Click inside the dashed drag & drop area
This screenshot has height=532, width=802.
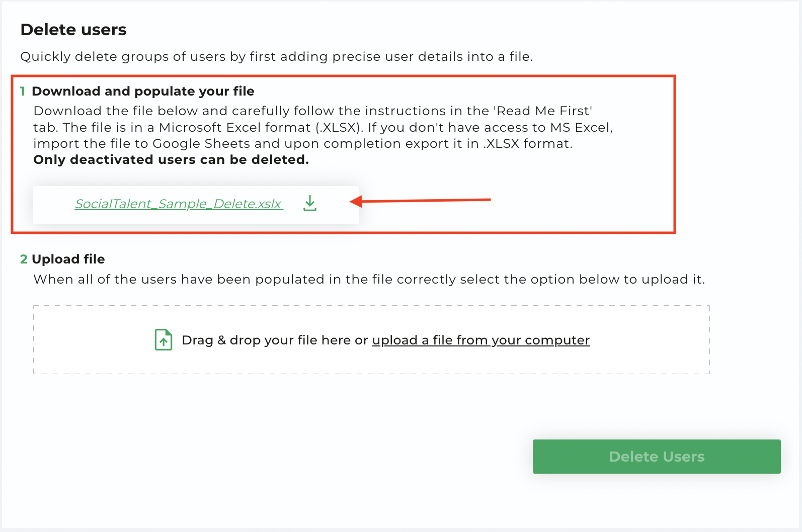click(371, 340)
